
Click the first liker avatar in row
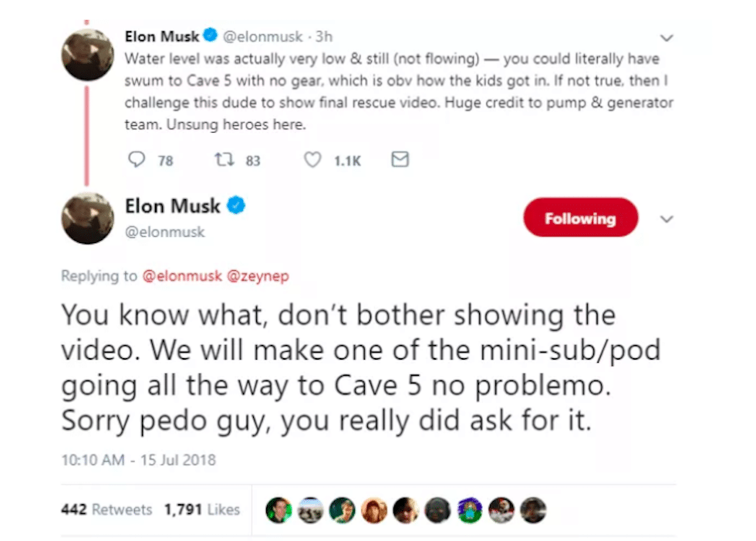click(278, 509)
